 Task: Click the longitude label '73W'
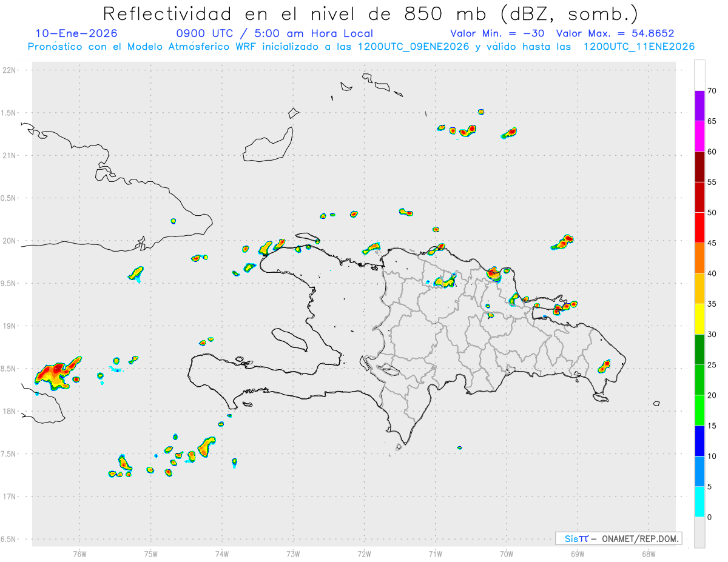[x=293, y=554]
